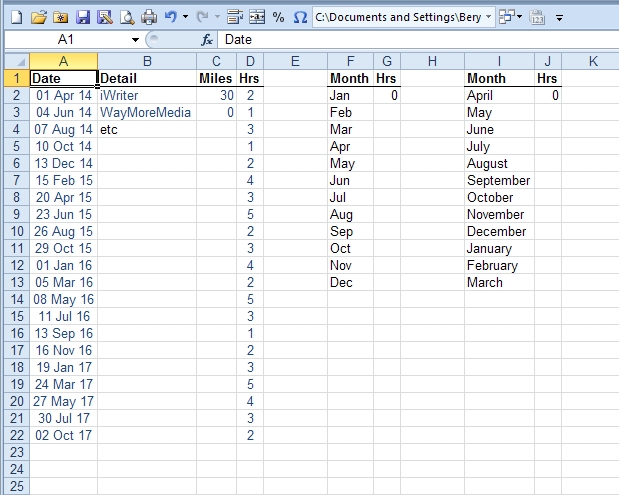Open the Undo history dropdown arrow
Viewport: 619px width, 495px height.
click(x=186, y=17)
